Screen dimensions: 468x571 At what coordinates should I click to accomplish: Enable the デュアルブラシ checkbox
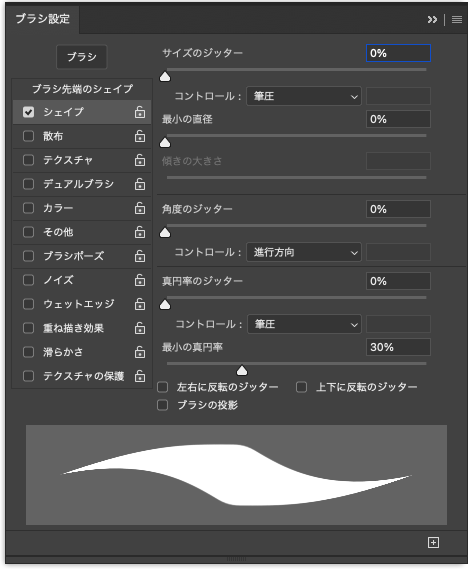(x=28, y=184)
